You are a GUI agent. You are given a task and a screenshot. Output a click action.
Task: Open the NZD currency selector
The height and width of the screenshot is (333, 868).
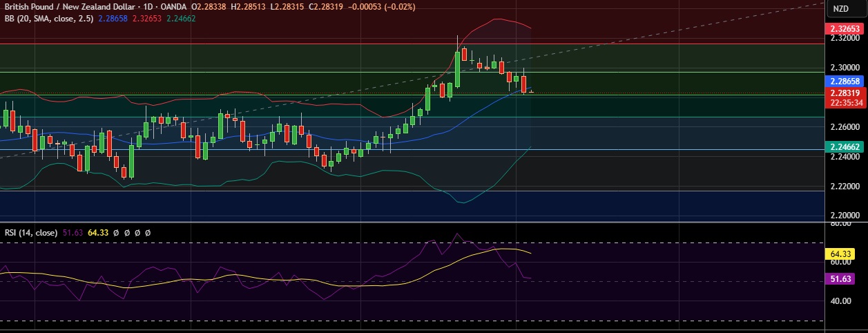(841, 8)
